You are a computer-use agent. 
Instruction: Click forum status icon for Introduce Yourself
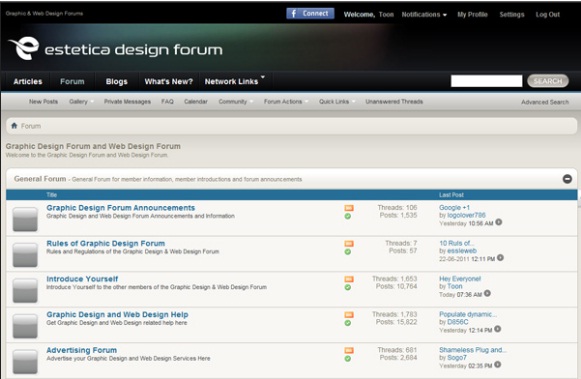coord(25,290)
